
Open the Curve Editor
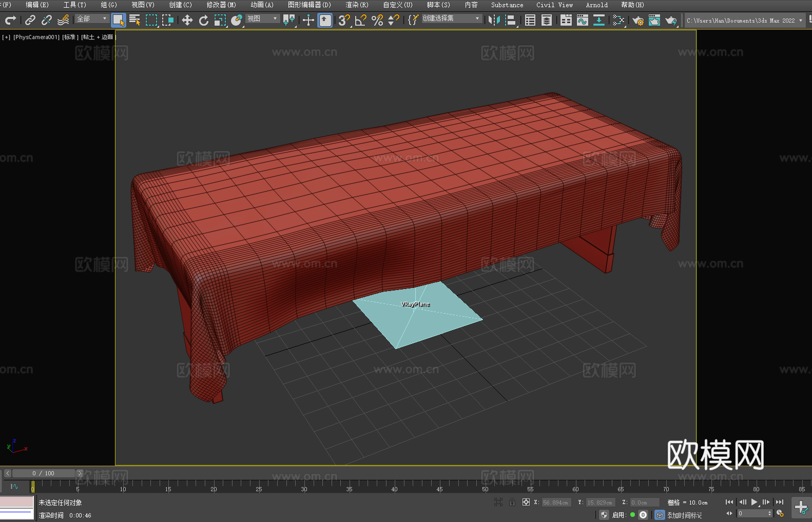click(583, 21)
